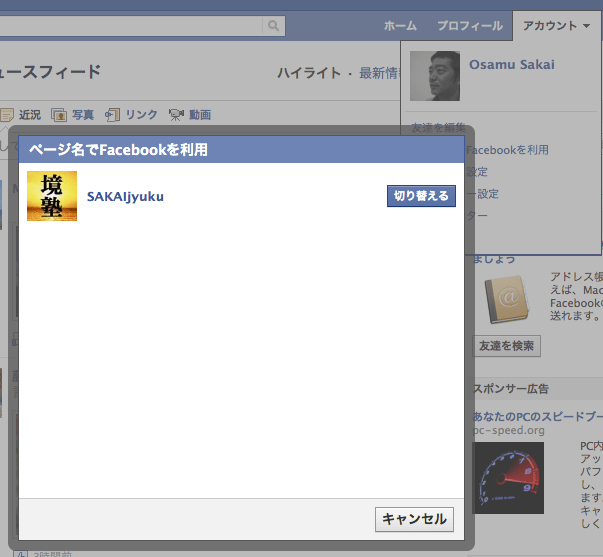Click the 近況 status icon
The image size is (603, 557).
coord(7,115)
